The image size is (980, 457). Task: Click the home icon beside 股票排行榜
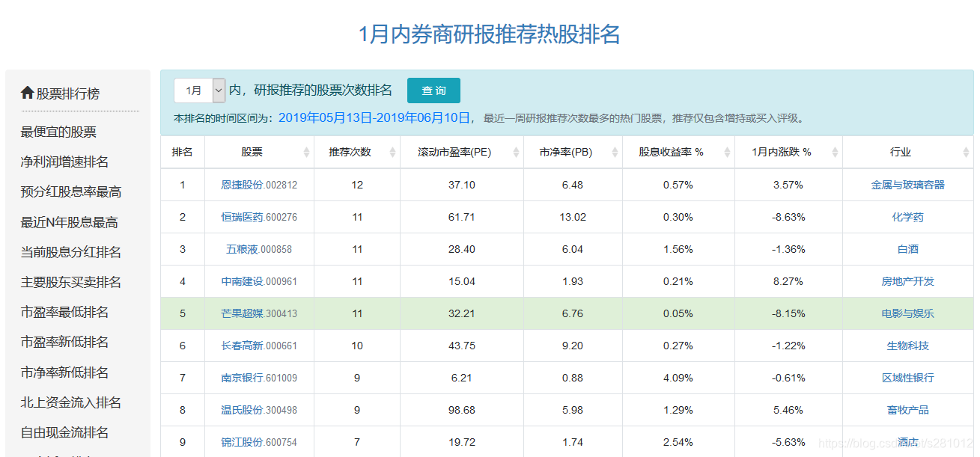(28, 93)
